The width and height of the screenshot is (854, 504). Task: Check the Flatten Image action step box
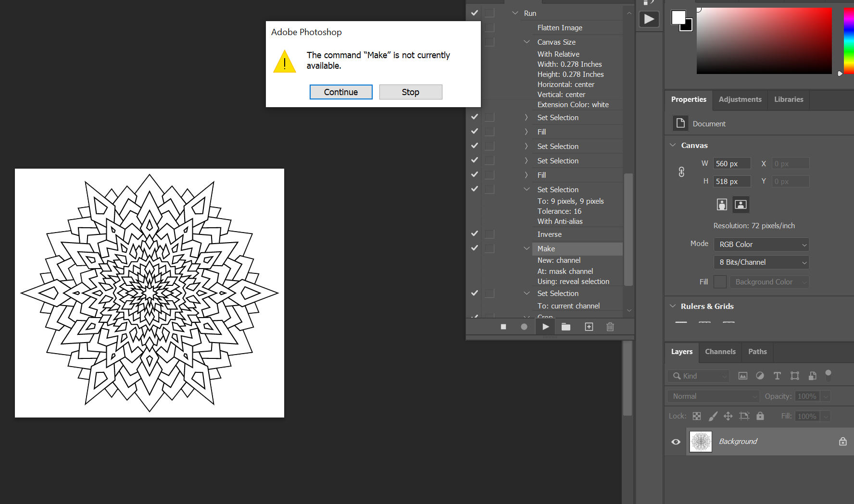pyautogui.click(x=490, y=27)
